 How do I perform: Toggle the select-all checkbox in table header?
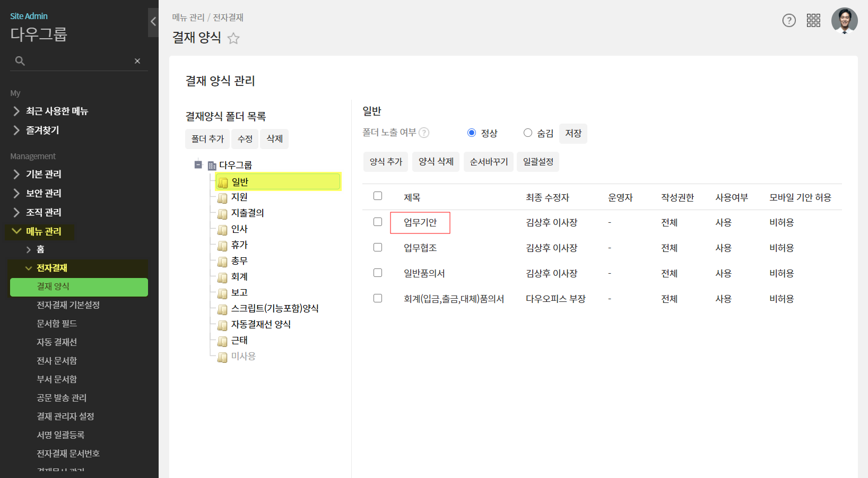[x=378, y=196]
